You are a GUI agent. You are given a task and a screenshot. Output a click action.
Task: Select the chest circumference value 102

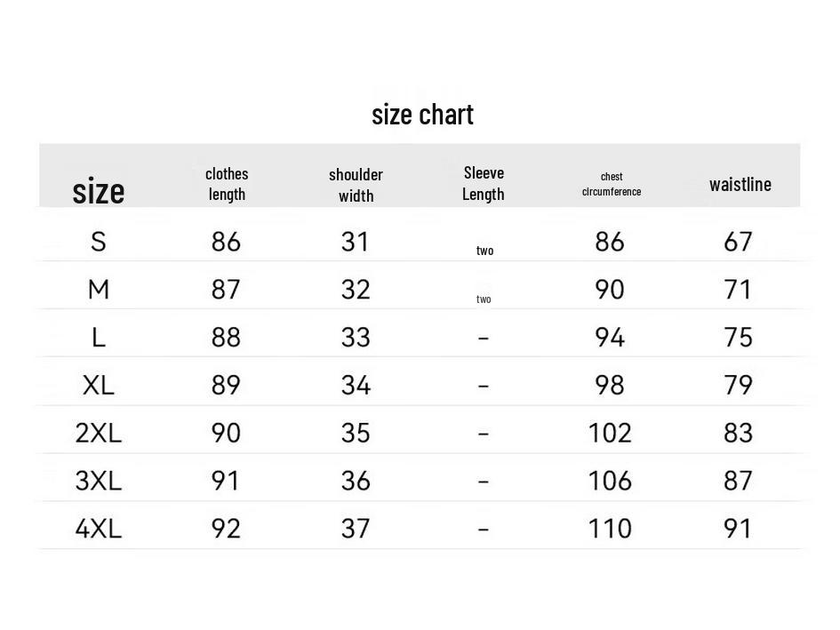[610, 434]
